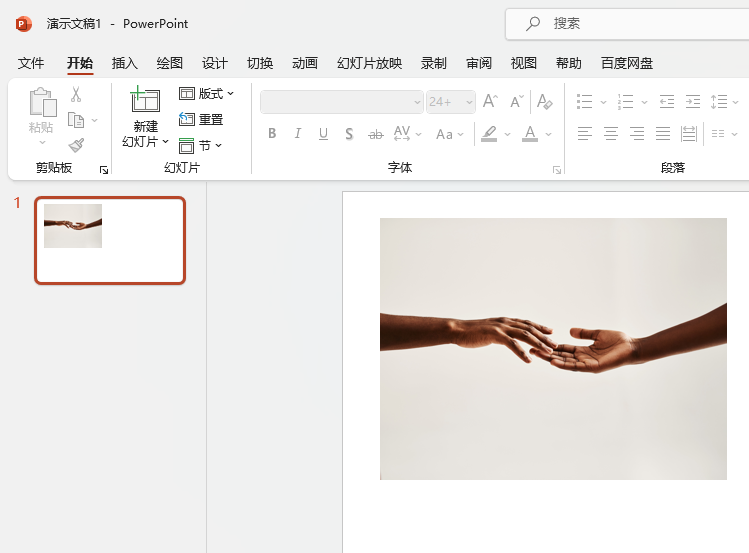
Task: Select the Format Painter brush
Action: 76,145
